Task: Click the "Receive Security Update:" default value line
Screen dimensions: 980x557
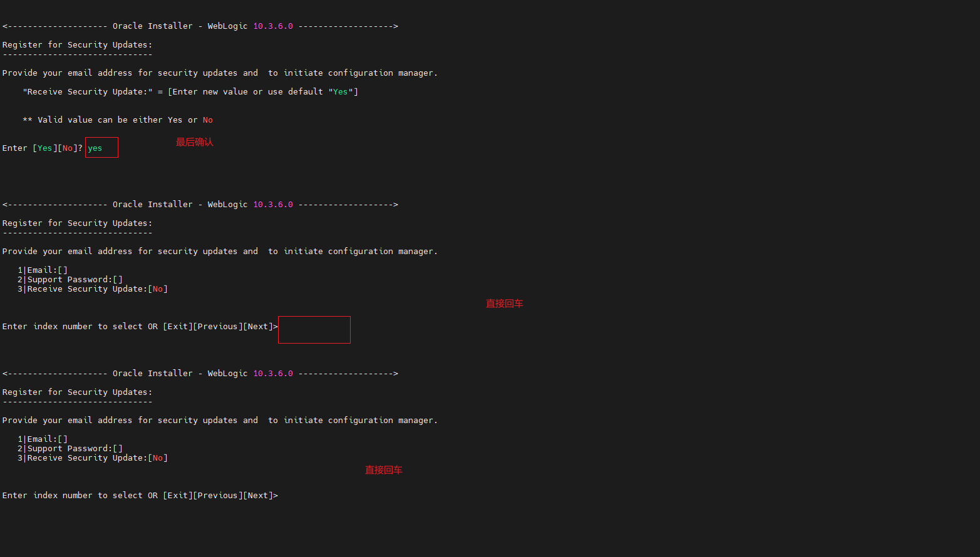Action: 190,92
